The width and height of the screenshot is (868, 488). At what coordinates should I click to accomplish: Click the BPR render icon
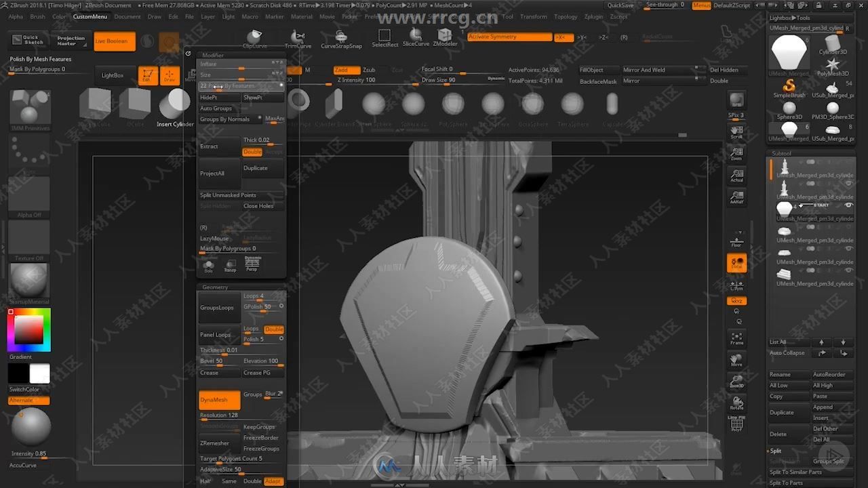pyautogui.click(x=736, y=100)
